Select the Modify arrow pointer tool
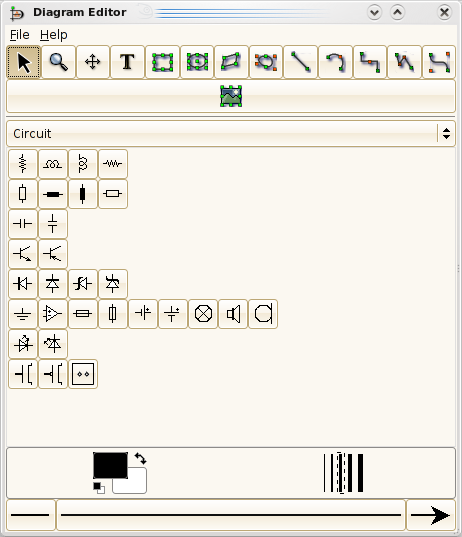The width and height of the screenshot is (462, 537). [24, 62]
